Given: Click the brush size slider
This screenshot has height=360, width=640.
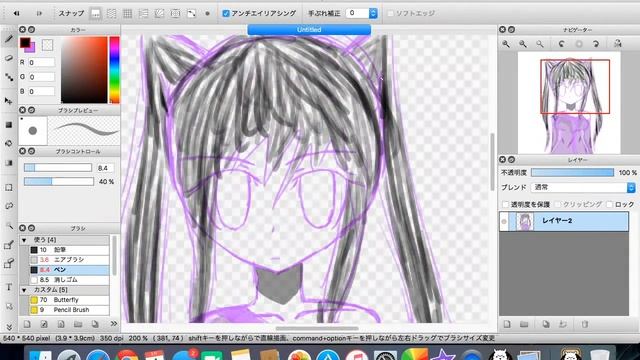Looking at the screenshot, I should [58, 167].
